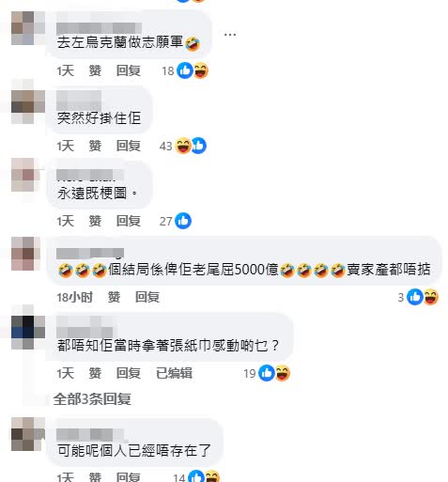
Task: Like the 18-hour-old comment about 5000億
Action: pos(114,297)
